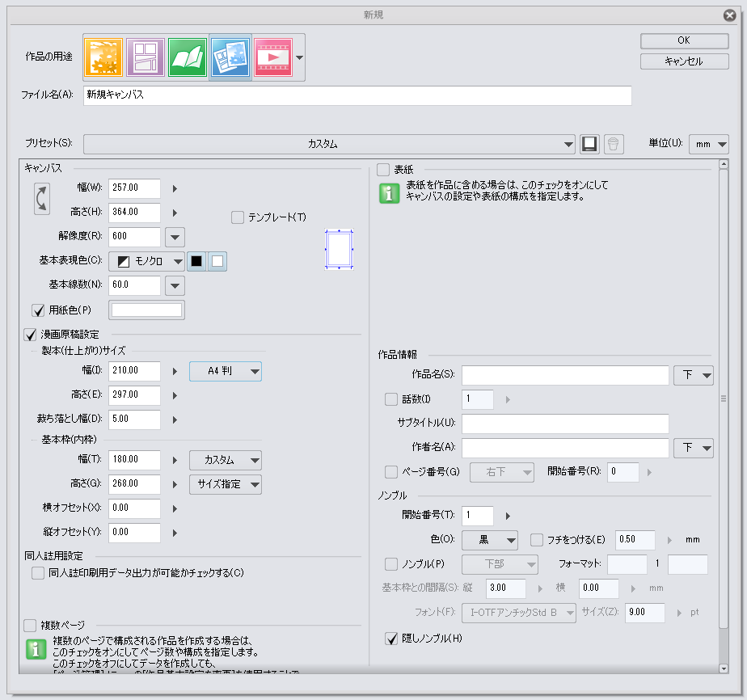Open vertical offset (縦オフセット) slider arrow
Image resolution: width=747 pixels, height=700 pixels.
(175, 533)
